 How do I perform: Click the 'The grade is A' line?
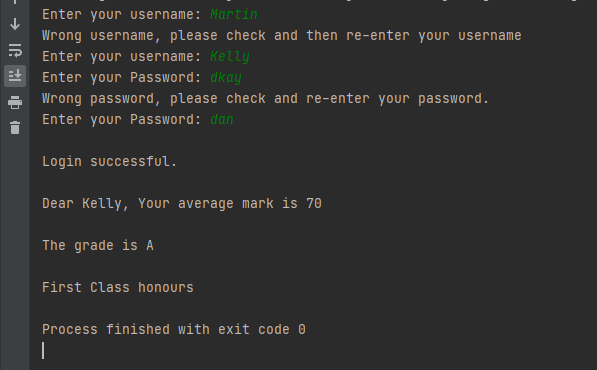[98, 246]
